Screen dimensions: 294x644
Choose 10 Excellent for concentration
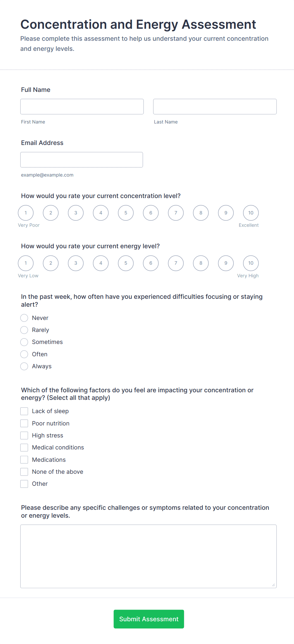[251, 213]
